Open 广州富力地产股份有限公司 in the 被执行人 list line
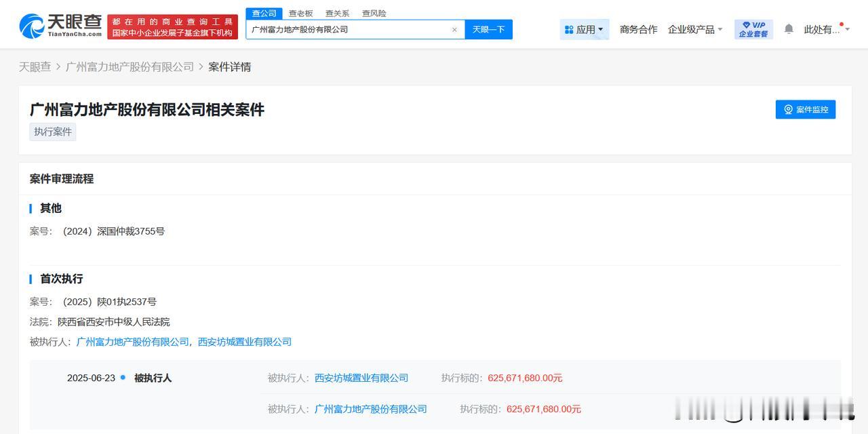 coord(133,342)
